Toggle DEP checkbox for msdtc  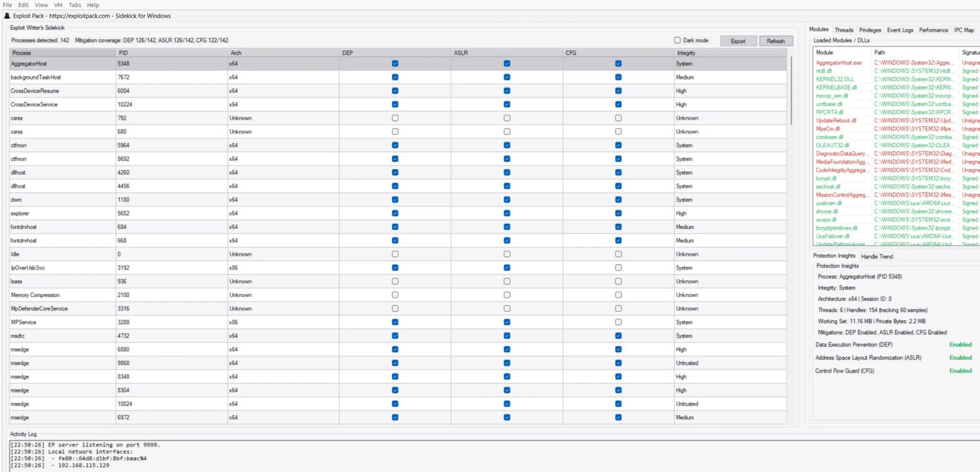click(x=395, y=336)
